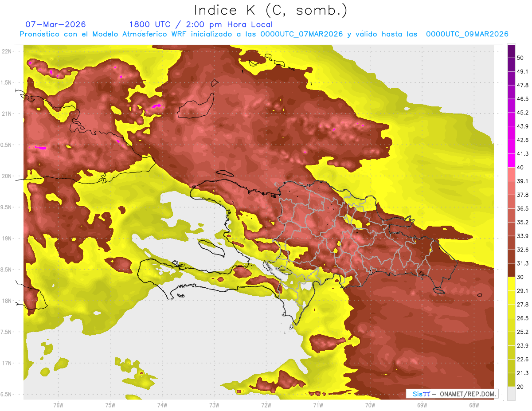Click "0000UTC_07MAR2026" in the forecast line
532x411 pixels.
click(301, 34)
